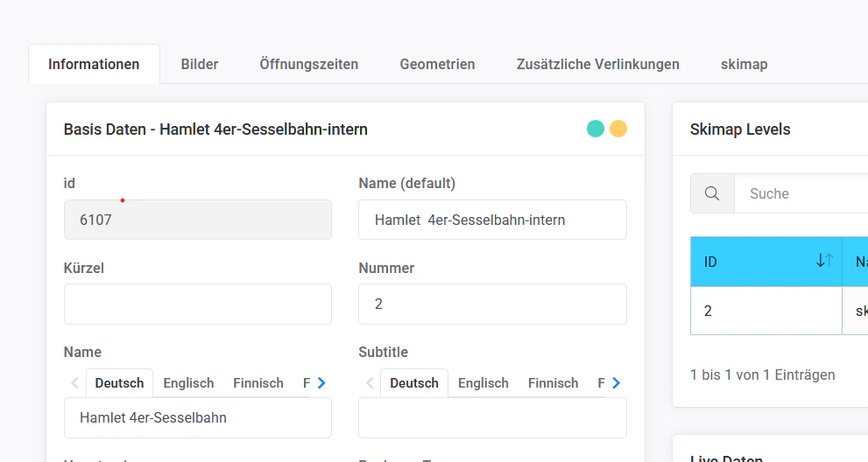Viewport: 868px width, 462px height.
Task: Click the magnifier icon in Skimap Levels
Action: pyautogui.click(x=712, y=193)
